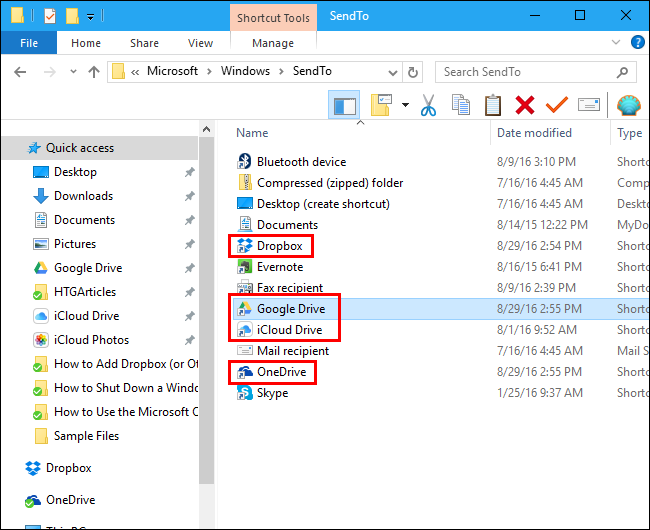Open Dropbox root in navigation pane
Image resolution: width=650 pixels, height=530 pixels.
58,468
